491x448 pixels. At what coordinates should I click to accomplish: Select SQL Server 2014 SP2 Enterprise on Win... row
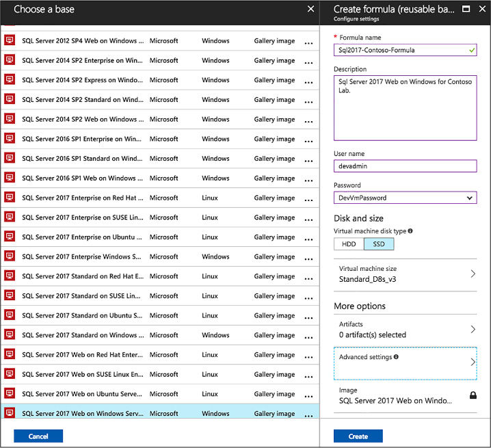tap(160, 60)
